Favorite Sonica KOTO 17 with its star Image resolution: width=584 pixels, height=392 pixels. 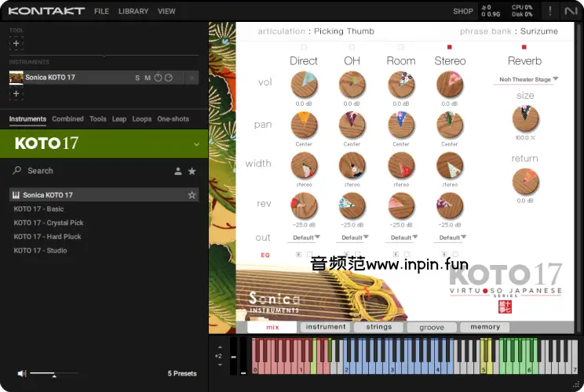click(x=192, y=195)
